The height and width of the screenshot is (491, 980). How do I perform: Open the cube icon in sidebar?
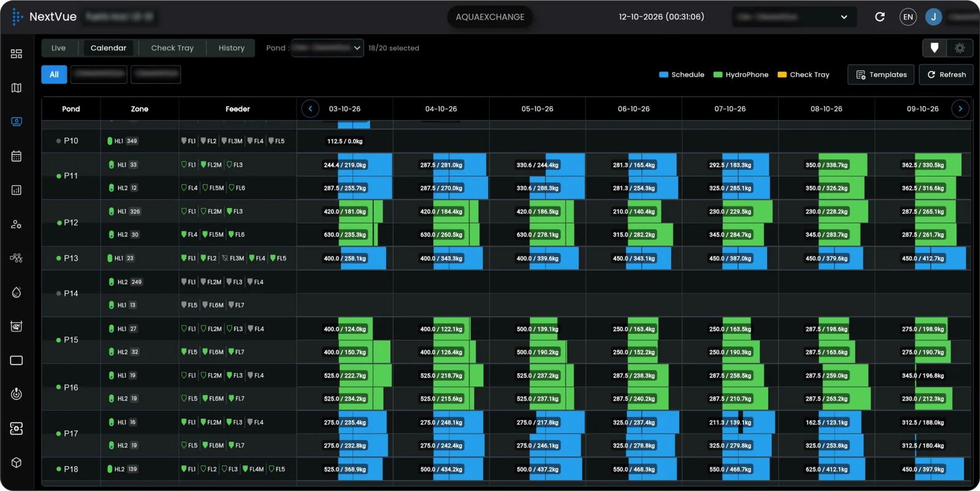[x=17, y=463]
